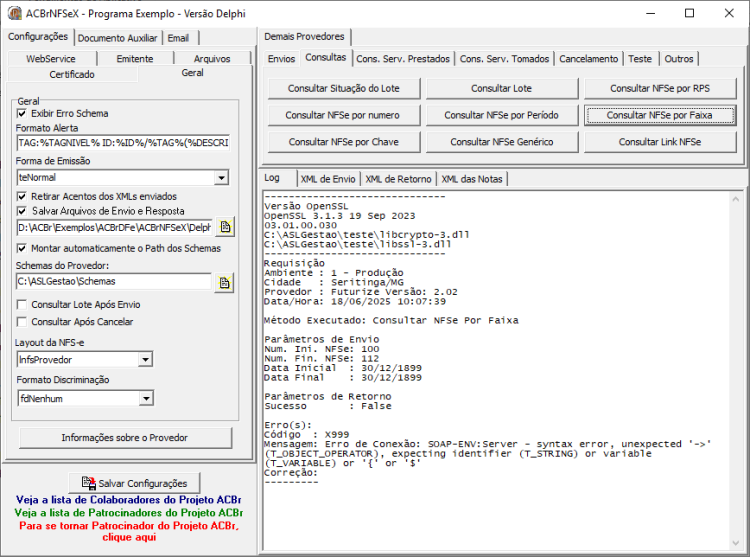Open the Formato Discriminação dropdown
This screenshot has width=750, height=557.
146,398
